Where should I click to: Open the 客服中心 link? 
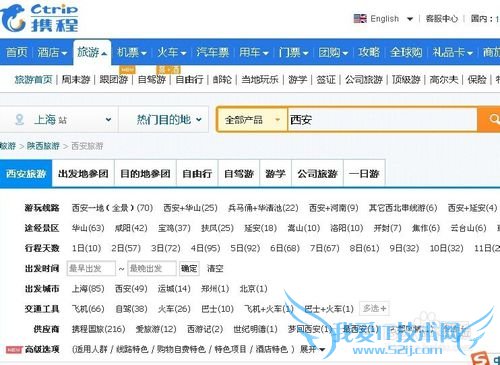tap(442, 19)
